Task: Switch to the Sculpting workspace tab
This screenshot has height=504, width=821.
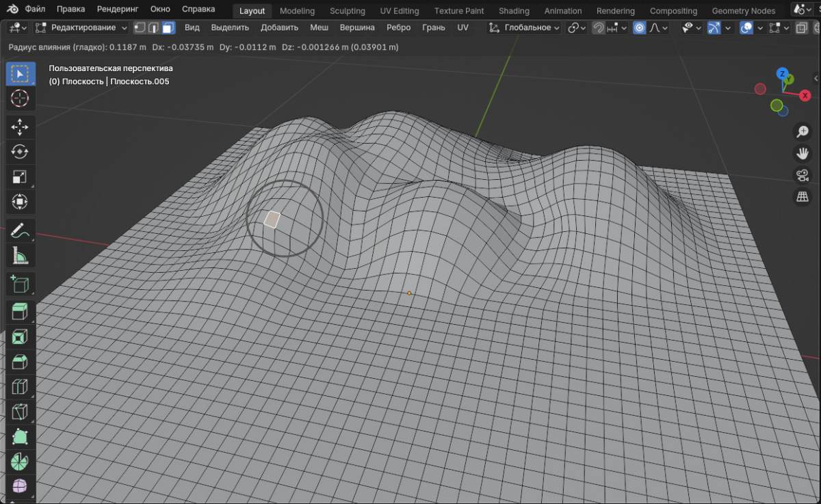Action: coord(348,11)
